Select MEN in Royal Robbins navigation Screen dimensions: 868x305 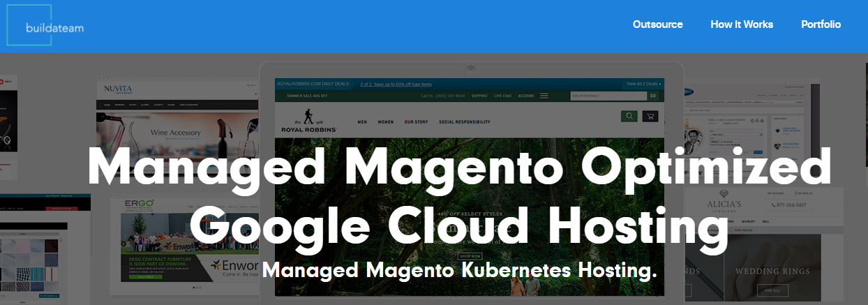click(x=362, y=122)
